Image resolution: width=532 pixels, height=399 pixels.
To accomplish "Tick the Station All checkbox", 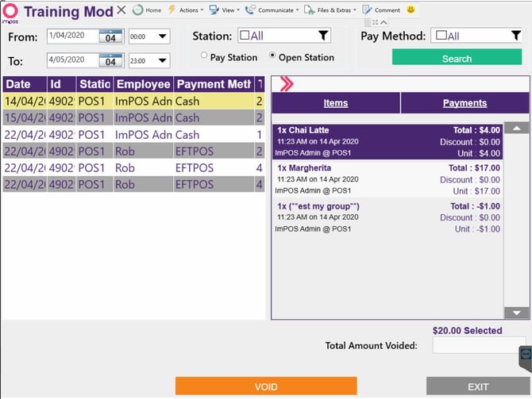I will (x=245, y=35).
